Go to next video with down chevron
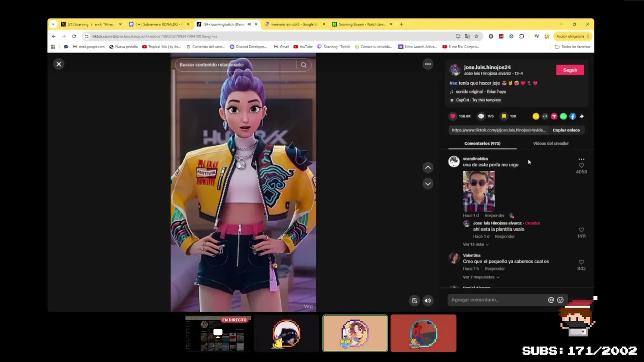Viewport: 644px width, 362px height. [x=428, y=184]
